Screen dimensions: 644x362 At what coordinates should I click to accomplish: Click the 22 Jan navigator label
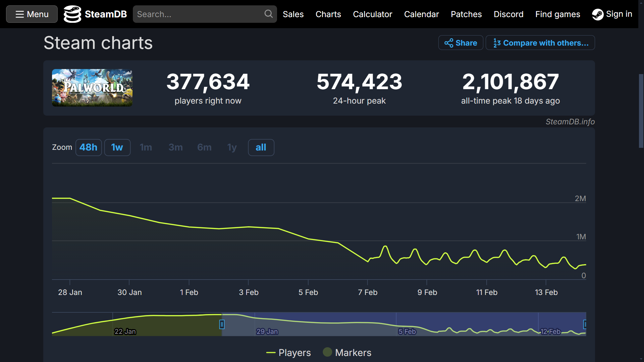point(125,331)
